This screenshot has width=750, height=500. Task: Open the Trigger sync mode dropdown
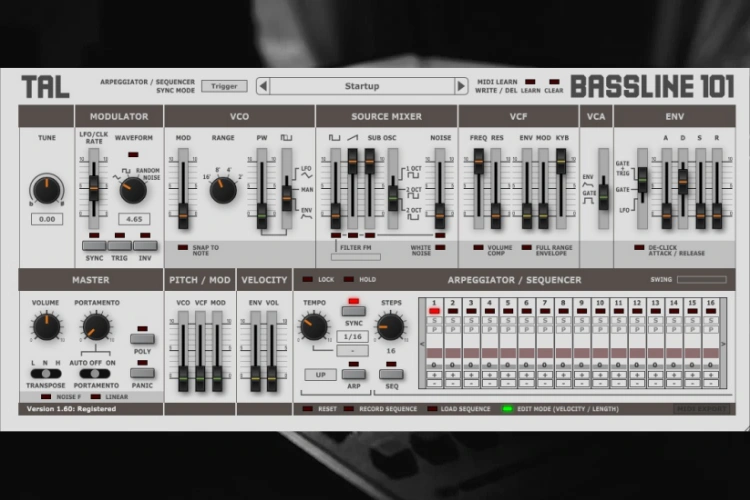coord(224,86)
